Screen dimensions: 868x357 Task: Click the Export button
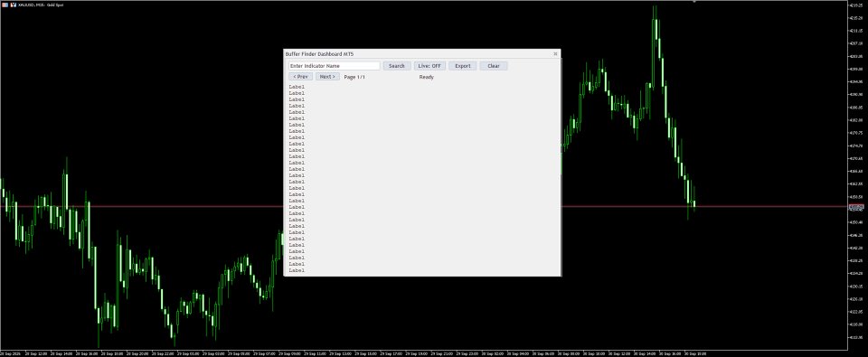click(x=462, y=66)
